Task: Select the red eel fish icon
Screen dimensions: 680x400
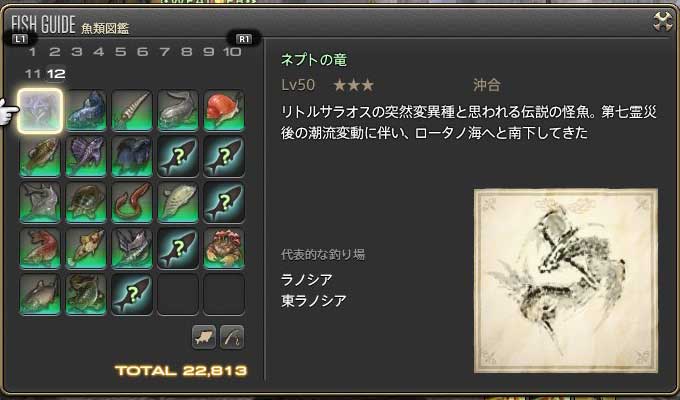Action: point(132,203)
